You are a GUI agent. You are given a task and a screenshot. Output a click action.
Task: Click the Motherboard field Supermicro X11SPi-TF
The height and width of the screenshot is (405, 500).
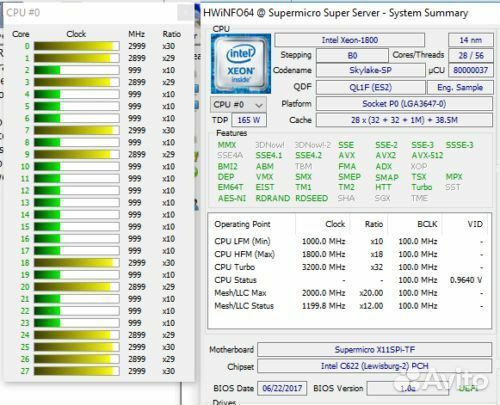tap(374, 350)
